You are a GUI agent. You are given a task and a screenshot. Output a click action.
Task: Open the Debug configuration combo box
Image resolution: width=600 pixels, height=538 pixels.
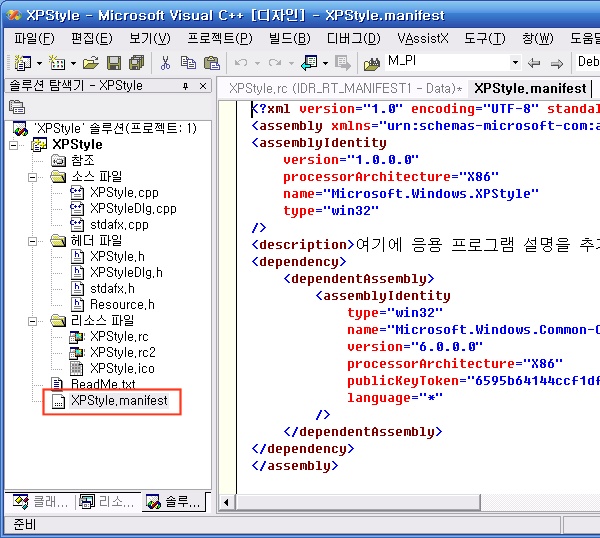(x=588, y=62)
